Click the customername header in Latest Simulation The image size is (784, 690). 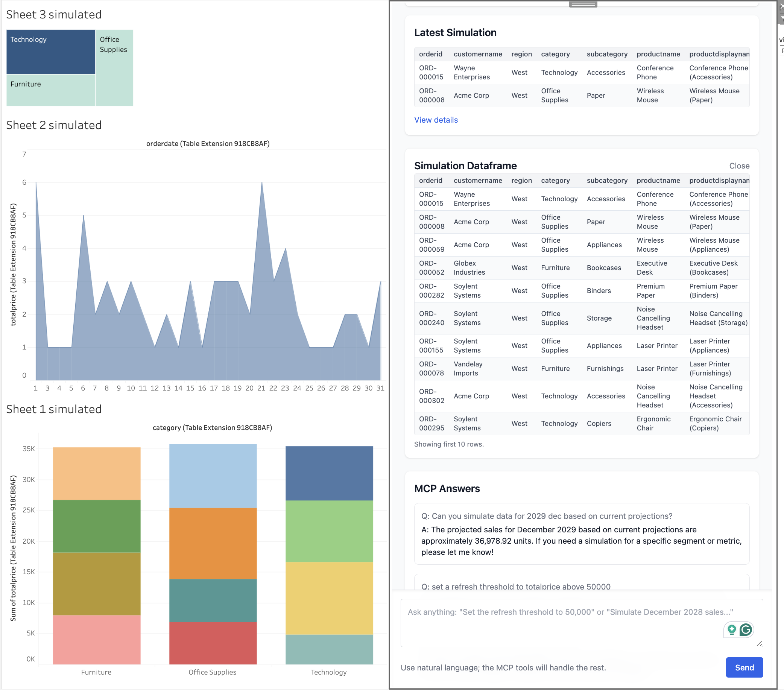pos(477,54)
